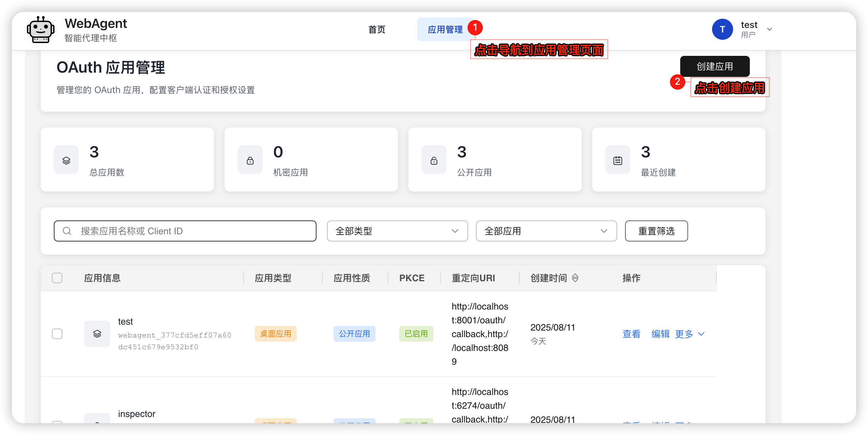This screenshot has width=868, height=435.
Task: Click the PKCE column header
Action: [x=412, y=278]
